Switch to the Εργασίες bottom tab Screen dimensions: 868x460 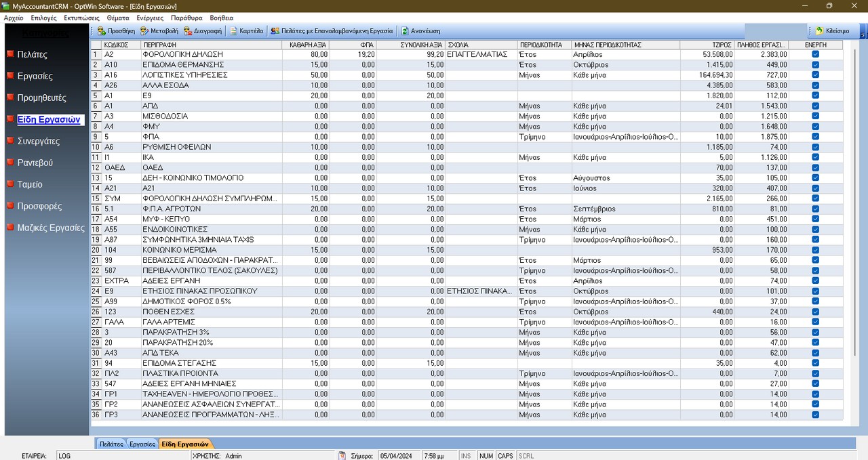tap(142, 444)
